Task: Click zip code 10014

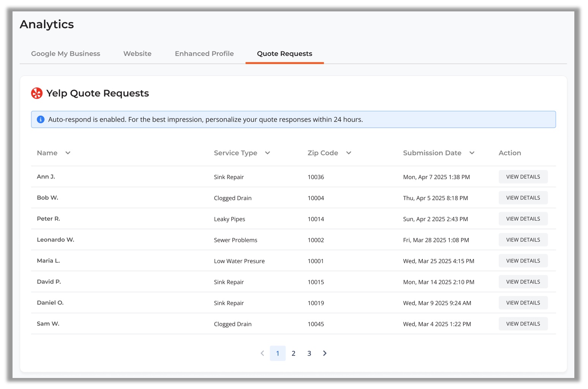Action: [316, 219]
